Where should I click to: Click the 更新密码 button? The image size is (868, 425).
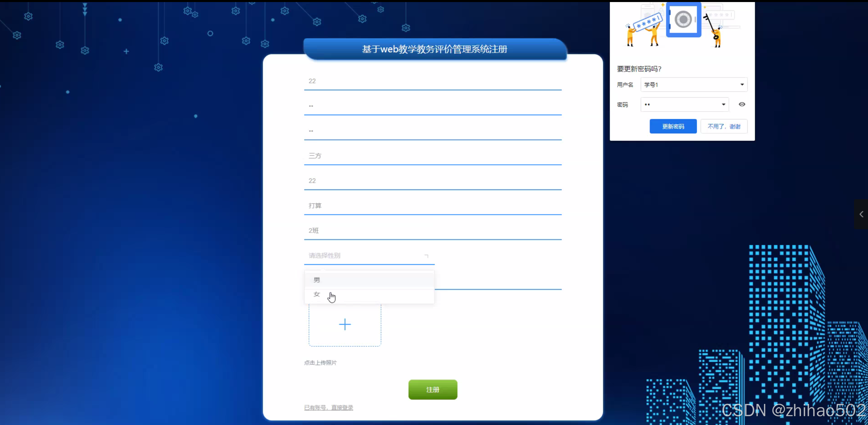click(x=673, y=126)
